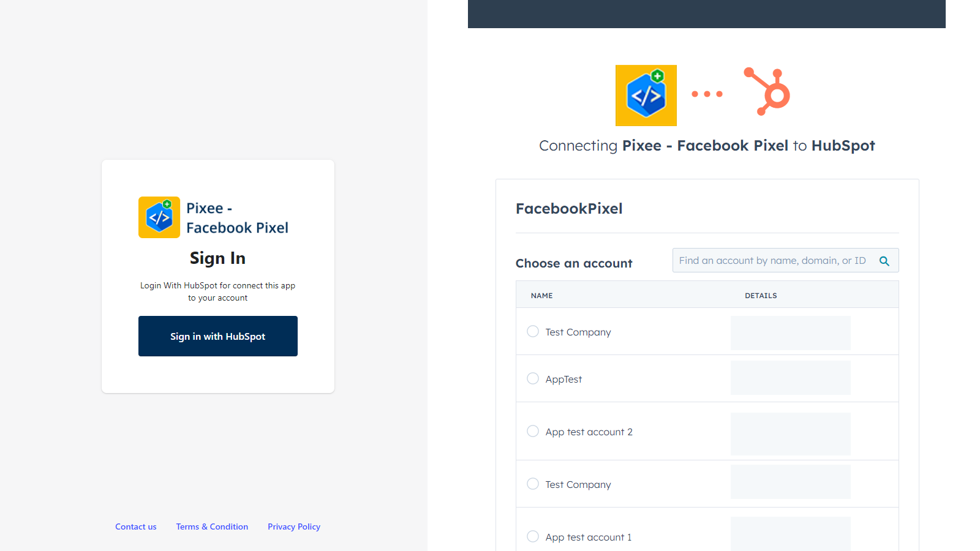Click the HubSpot sprocket logo
Viewport: 980px width, 551px height.
tap(767, 91)
